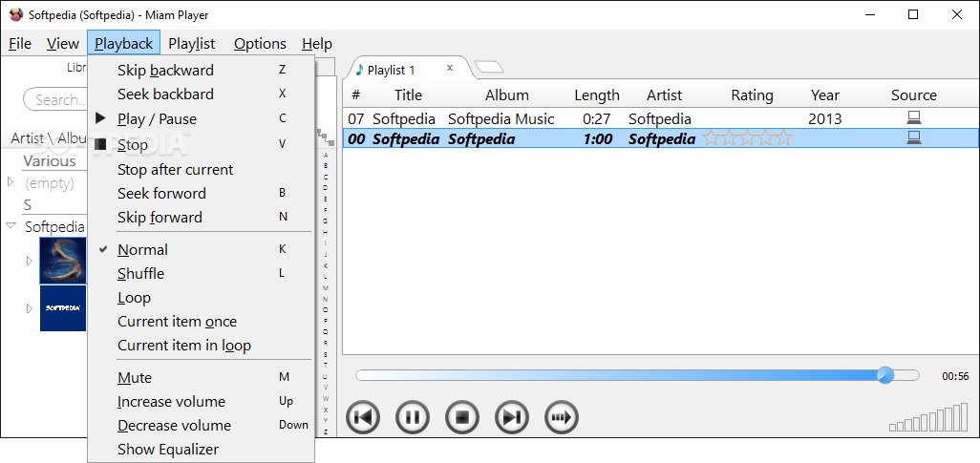The width and height of the screenshot is (980, 463).
Task: Click the skip backward playback button
Action: 363,417
